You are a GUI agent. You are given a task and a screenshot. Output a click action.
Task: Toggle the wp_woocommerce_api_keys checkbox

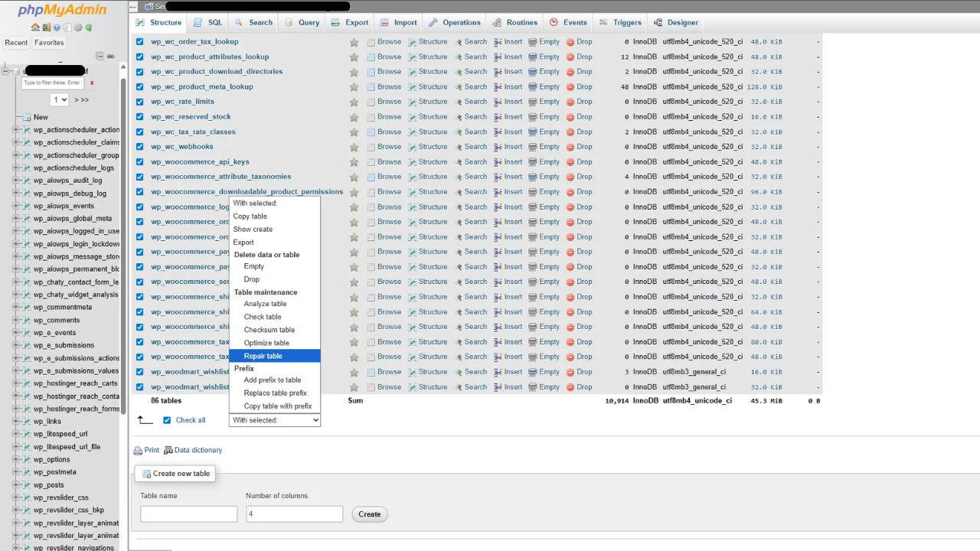click(139, 162)
